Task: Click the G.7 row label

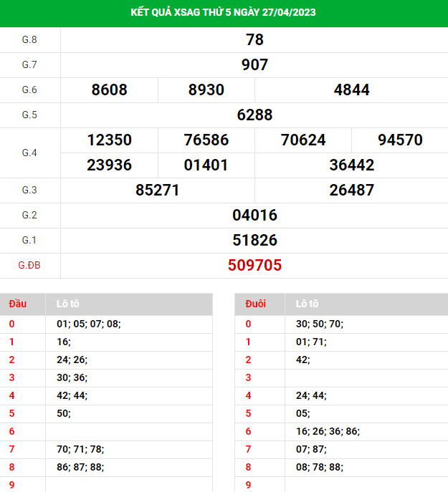Action: (x=29, y=64)
